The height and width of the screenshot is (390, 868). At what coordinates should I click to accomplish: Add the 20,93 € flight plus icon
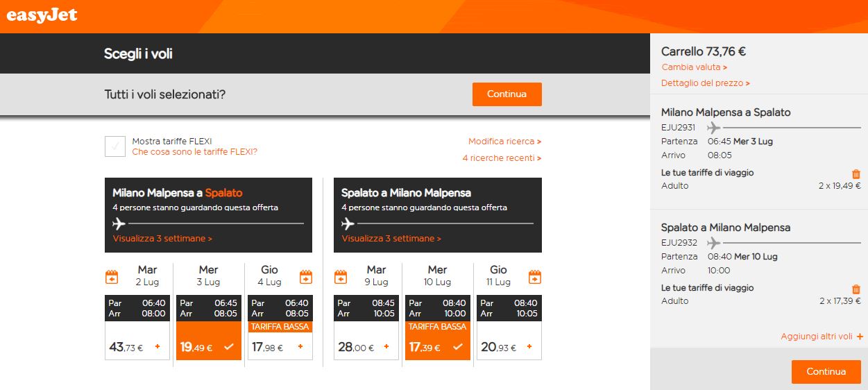[529, 347]
